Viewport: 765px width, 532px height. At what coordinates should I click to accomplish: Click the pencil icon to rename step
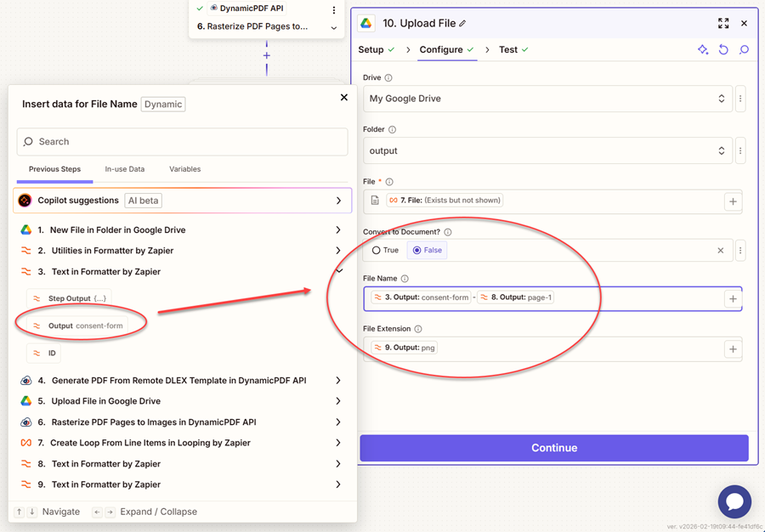[x=462, y=24]
